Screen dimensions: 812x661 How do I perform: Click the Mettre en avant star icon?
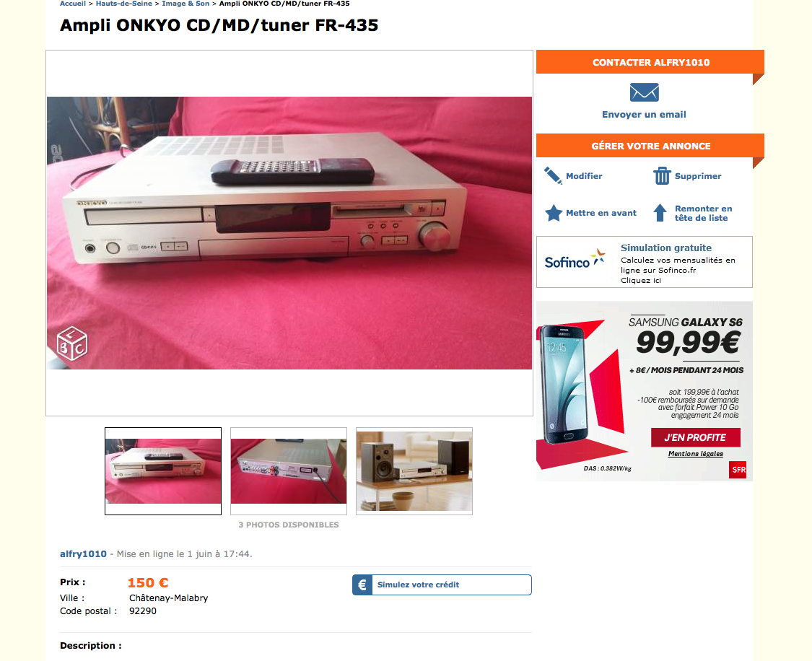click(554, 213)
